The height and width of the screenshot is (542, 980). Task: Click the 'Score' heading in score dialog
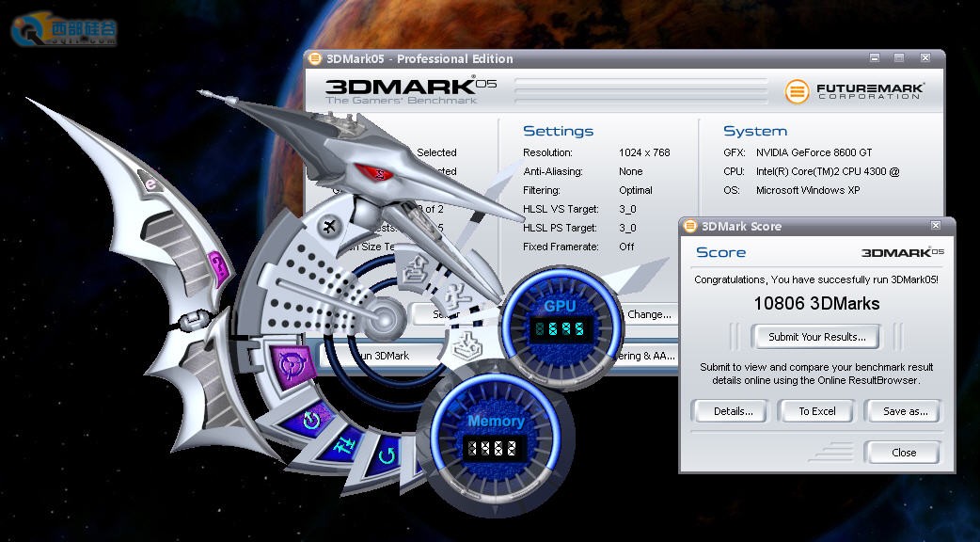tap(720, 252)
